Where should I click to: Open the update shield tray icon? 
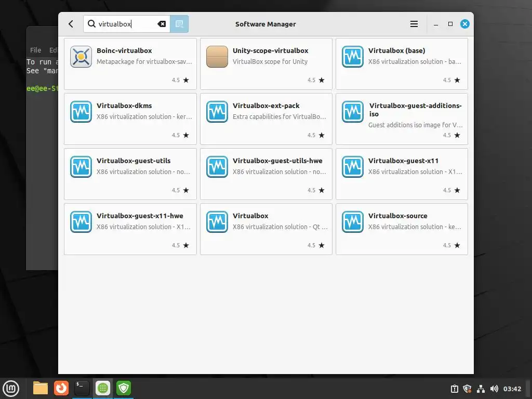pos(467,389)
